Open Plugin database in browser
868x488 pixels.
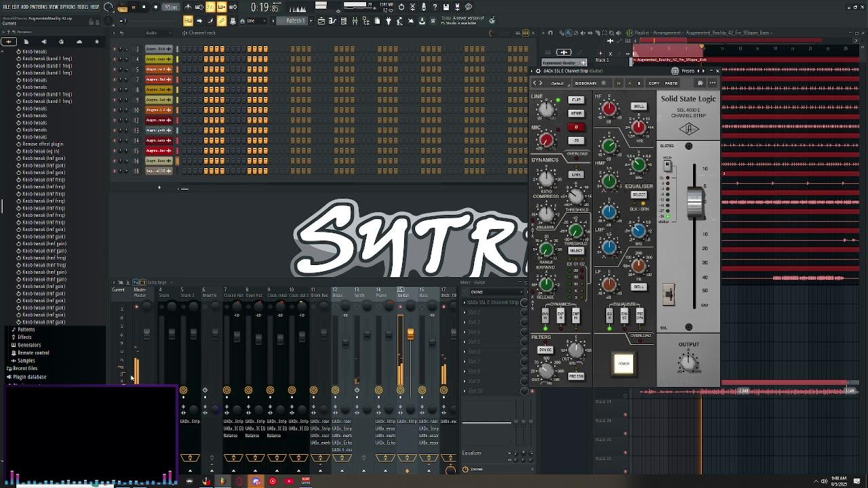pyautogui.click(x=29, y=377)
